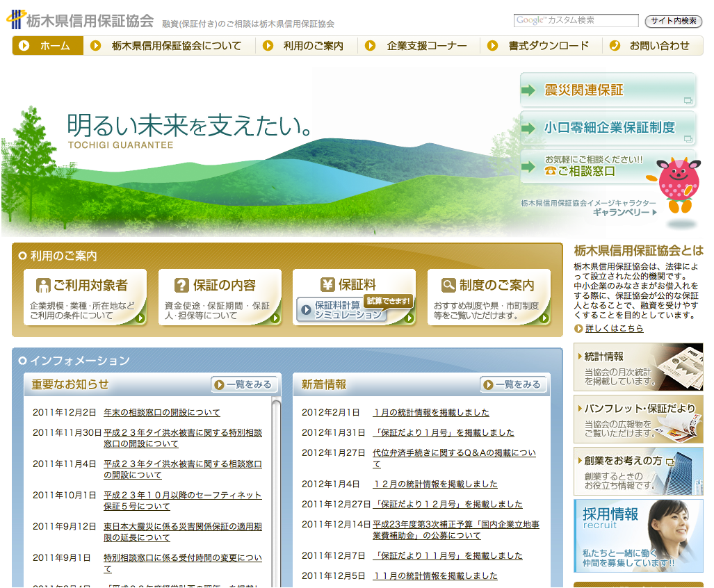The width and height of the screenshot is (714, 588).
Task: Open the 書式ダウンロード menu item
Action: (x=541, y=46)
